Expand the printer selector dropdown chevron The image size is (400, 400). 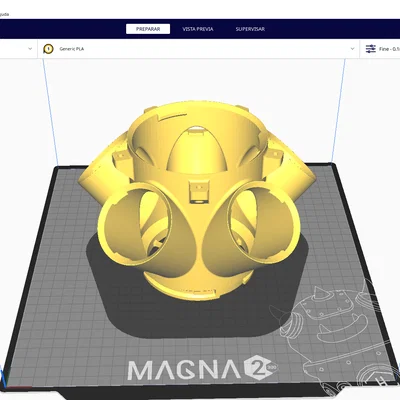[30, 49]
